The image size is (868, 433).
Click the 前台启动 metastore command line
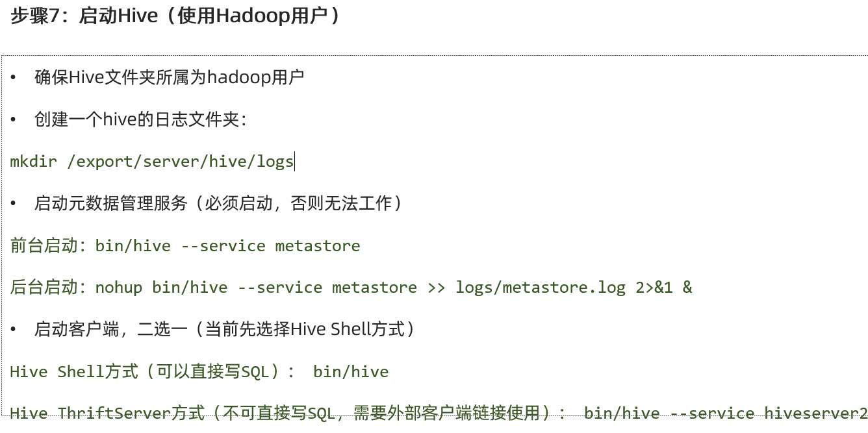pyautogui.click(x=185, y=245)
